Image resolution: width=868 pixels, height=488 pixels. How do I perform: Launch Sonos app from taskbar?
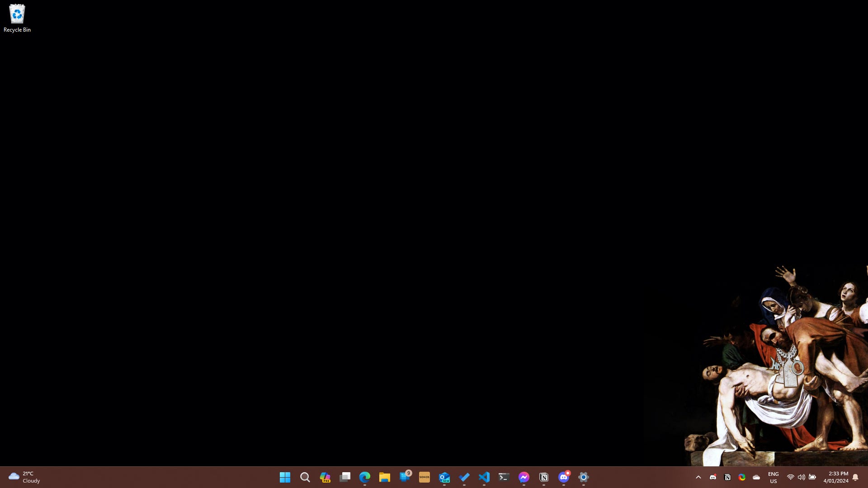(x=425, y=477)
